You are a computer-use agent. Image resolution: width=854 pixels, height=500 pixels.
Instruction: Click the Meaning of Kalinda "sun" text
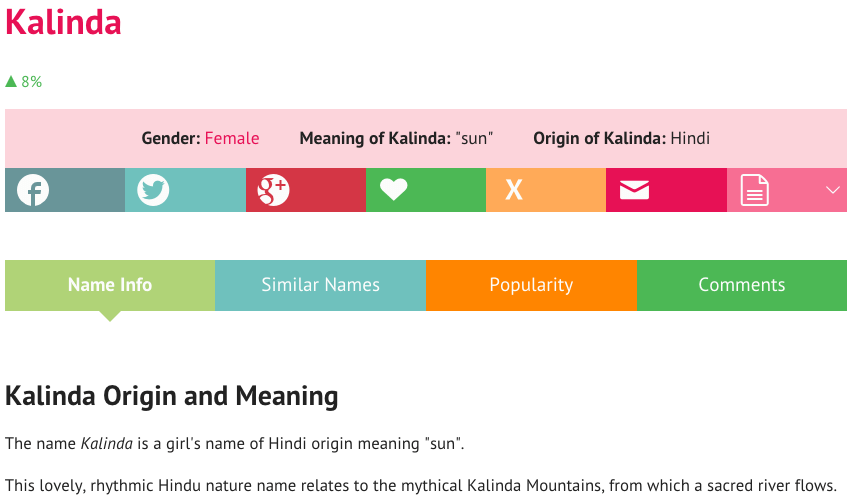coord(396,138)
